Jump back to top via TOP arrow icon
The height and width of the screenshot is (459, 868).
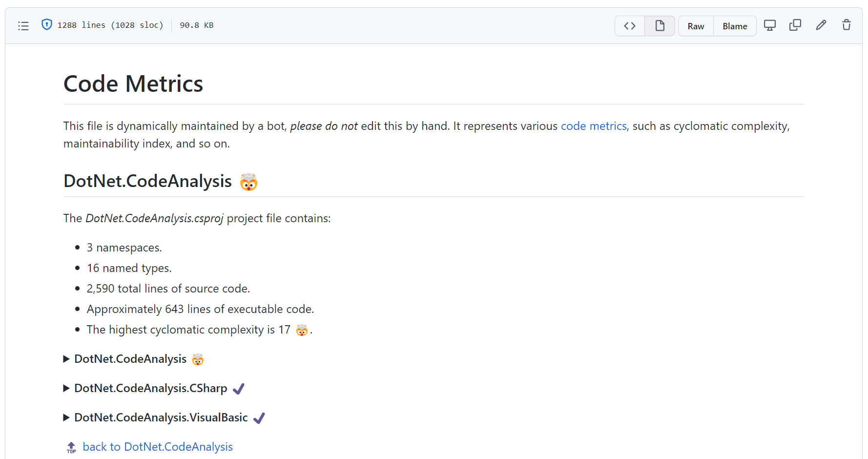click(71, 447)
